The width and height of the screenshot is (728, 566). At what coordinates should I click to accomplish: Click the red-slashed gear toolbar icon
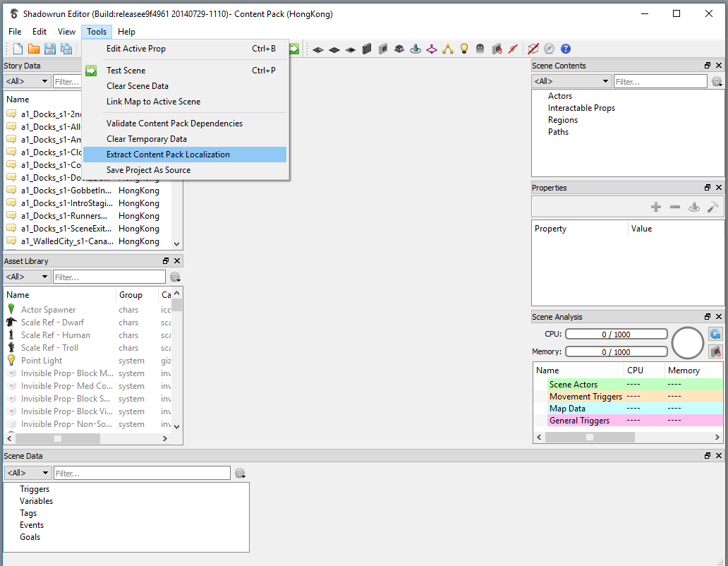click(513, 49)
